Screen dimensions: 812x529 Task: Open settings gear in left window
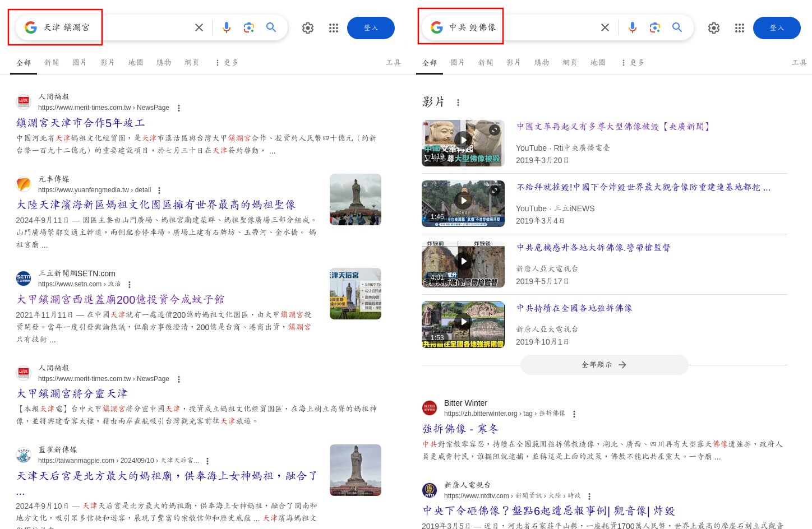tap(308, 28)
